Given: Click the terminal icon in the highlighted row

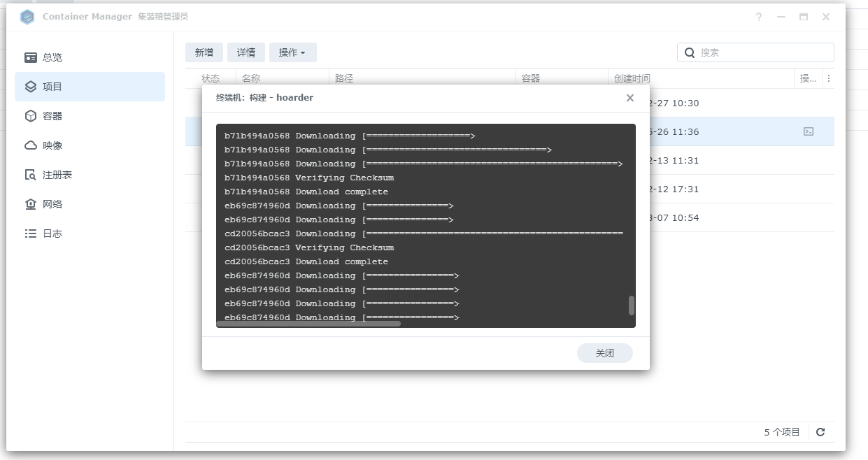Looking at the screenshot, I should [809, 131].
